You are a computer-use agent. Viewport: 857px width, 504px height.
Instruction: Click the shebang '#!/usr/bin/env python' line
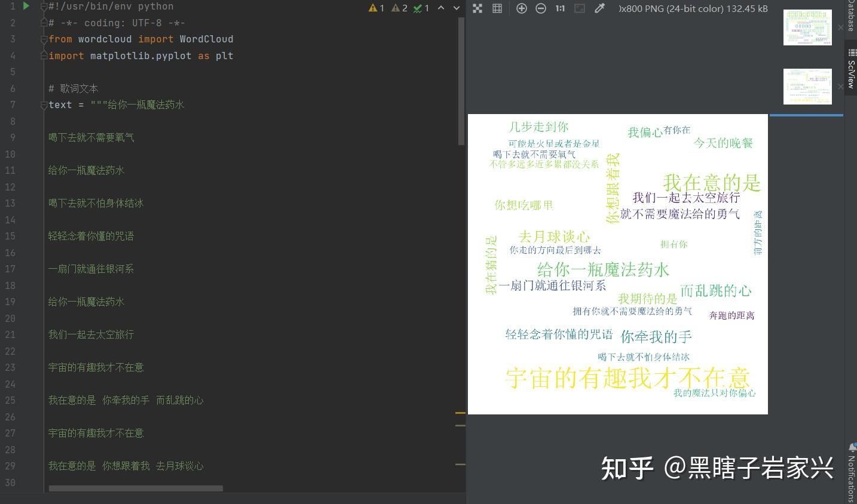pyautogui.click(x=111, y=6)
